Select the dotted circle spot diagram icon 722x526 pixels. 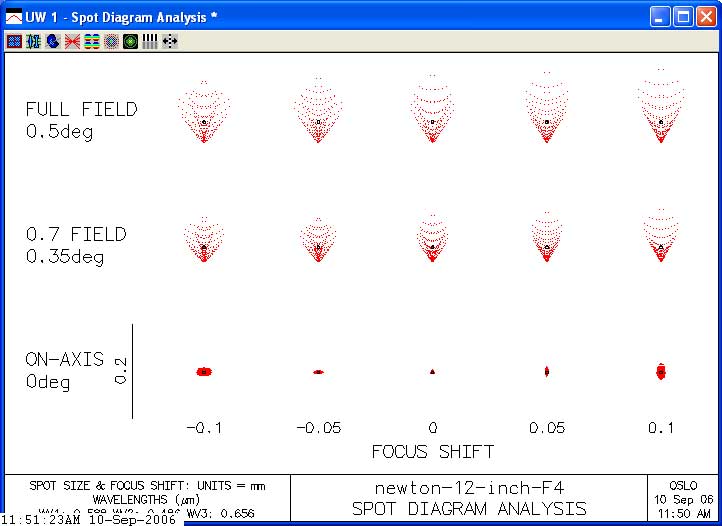coord(111,41)
